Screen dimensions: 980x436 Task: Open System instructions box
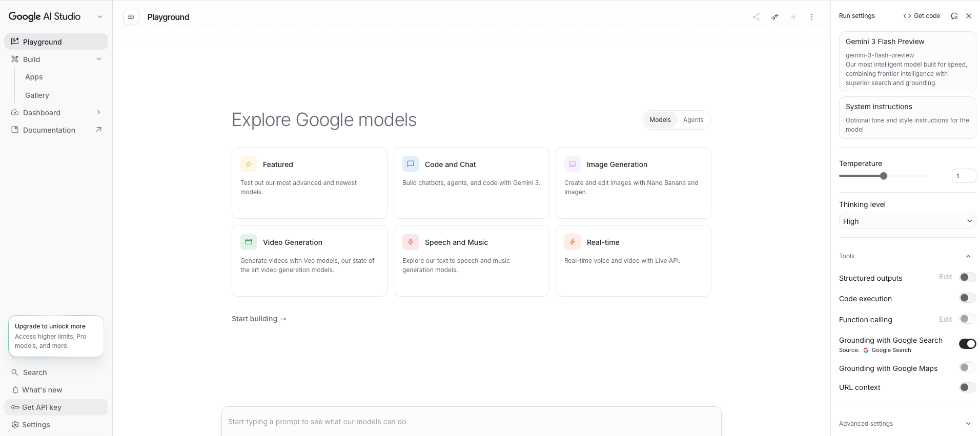tap(907, 118)
